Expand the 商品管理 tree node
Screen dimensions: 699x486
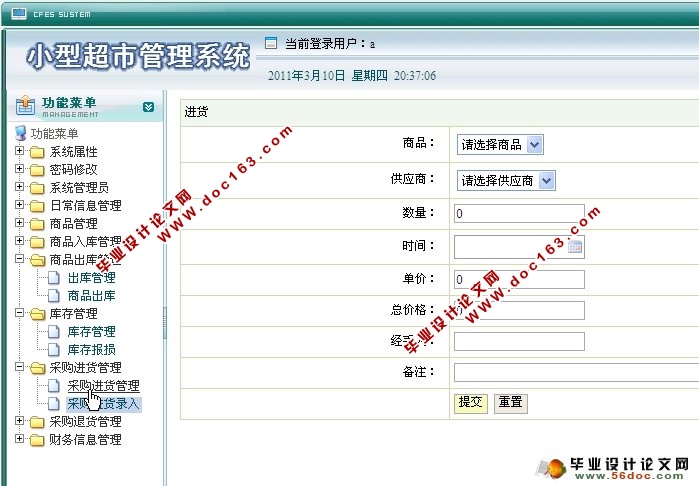[x=19, y=222]
